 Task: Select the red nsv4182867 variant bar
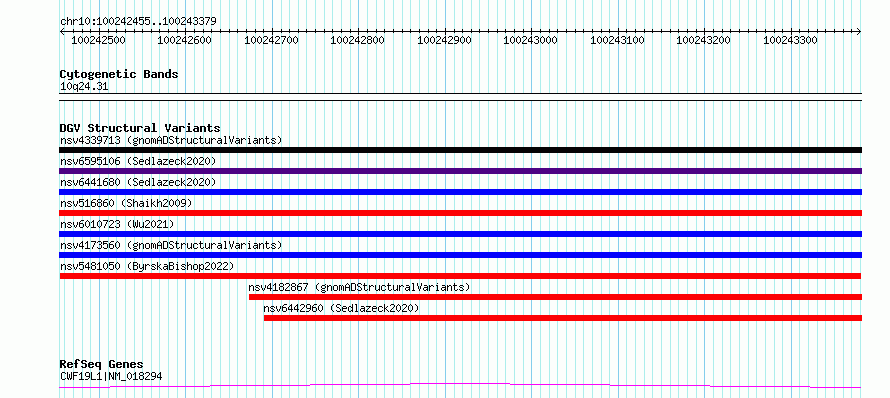tap(555, 297)
